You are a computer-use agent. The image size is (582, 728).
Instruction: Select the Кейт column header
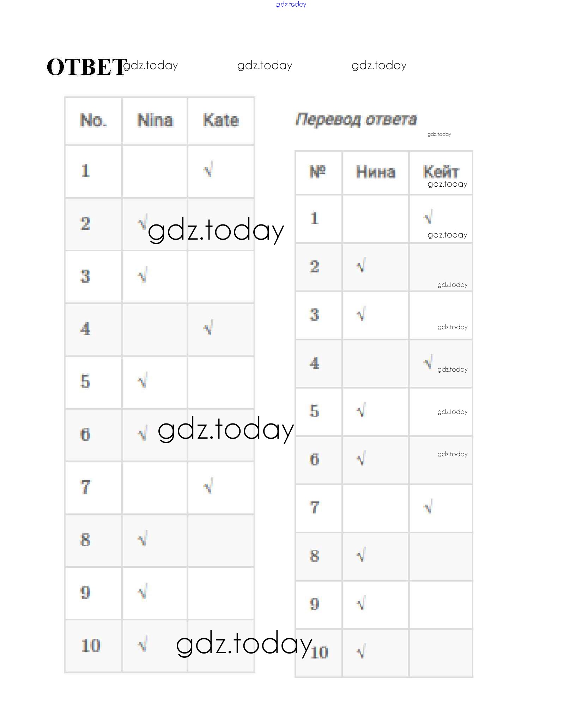click(441, 172)
